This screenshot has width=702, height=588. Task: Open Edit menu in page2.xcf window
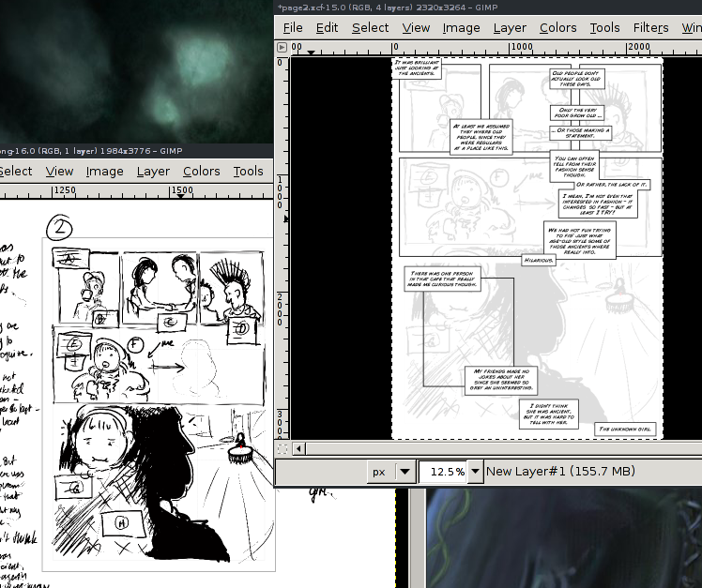(x=327, y=28)
